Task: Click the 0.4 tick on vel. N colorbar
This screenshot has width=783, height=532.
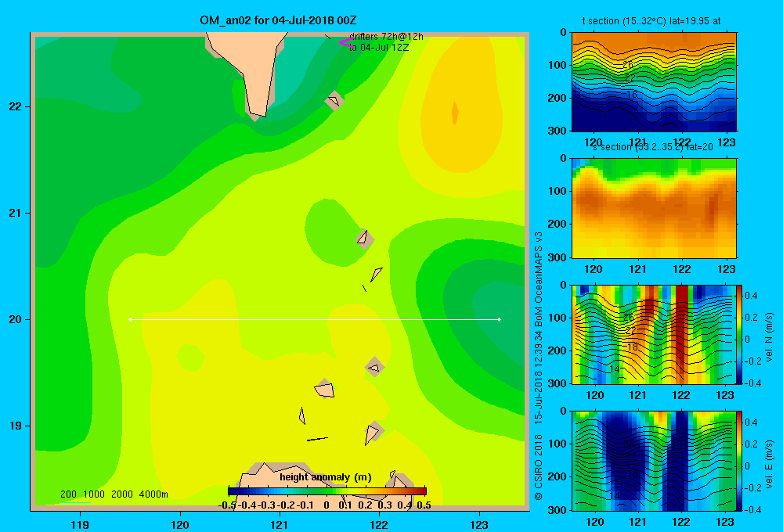Action: [751, 296]
